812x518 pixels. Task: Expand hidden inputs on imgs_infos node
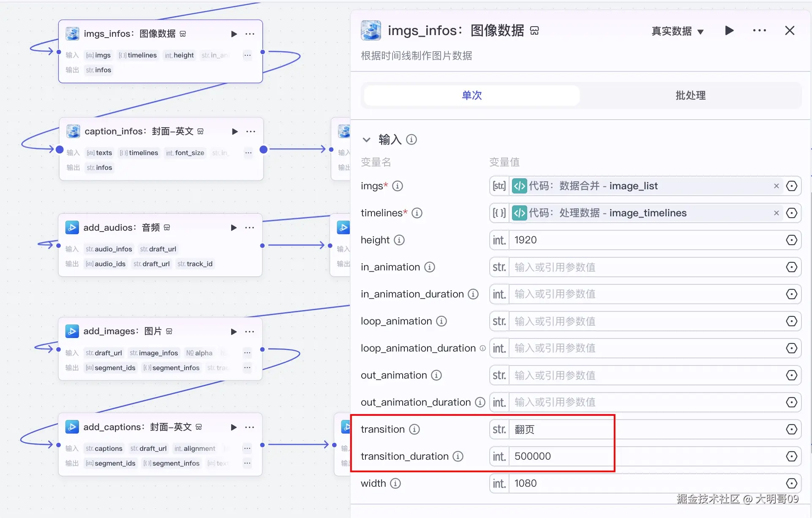tap(247, 55)
